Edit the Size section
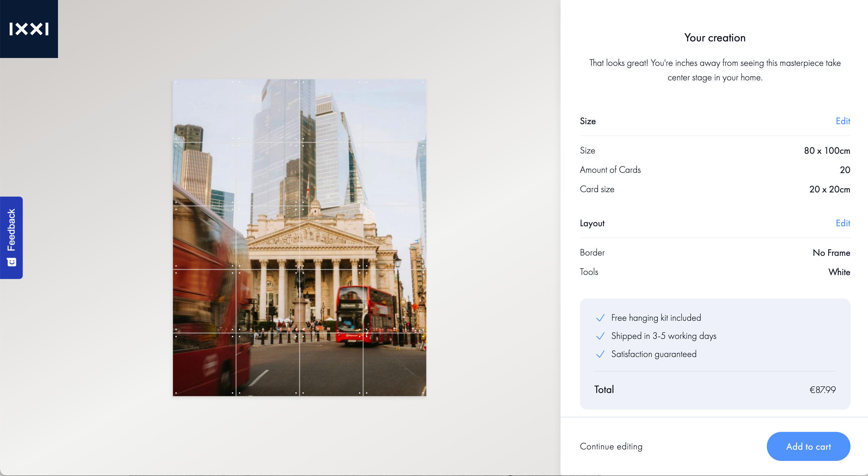Screen dimensions: 868x476 [843, 121]
